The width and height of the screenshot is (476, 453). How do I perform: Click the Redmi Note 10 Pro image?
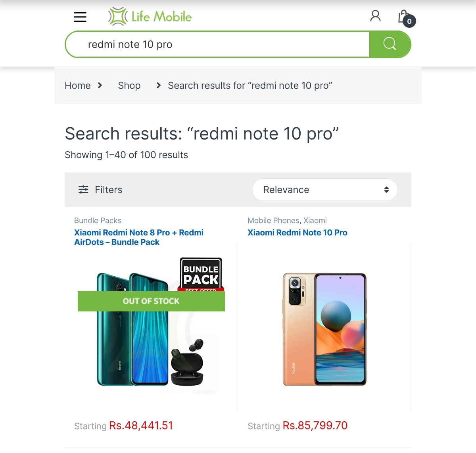(324, 329)
